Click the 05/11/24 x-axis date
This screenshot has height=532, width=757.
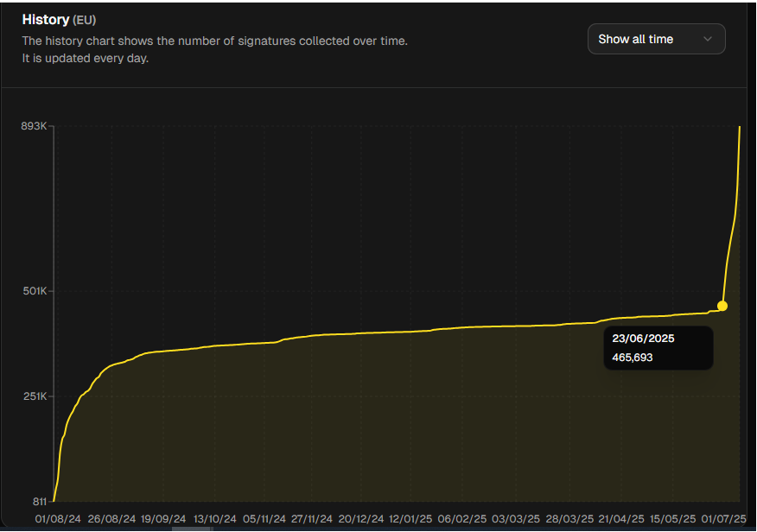[x=264, y=519]
